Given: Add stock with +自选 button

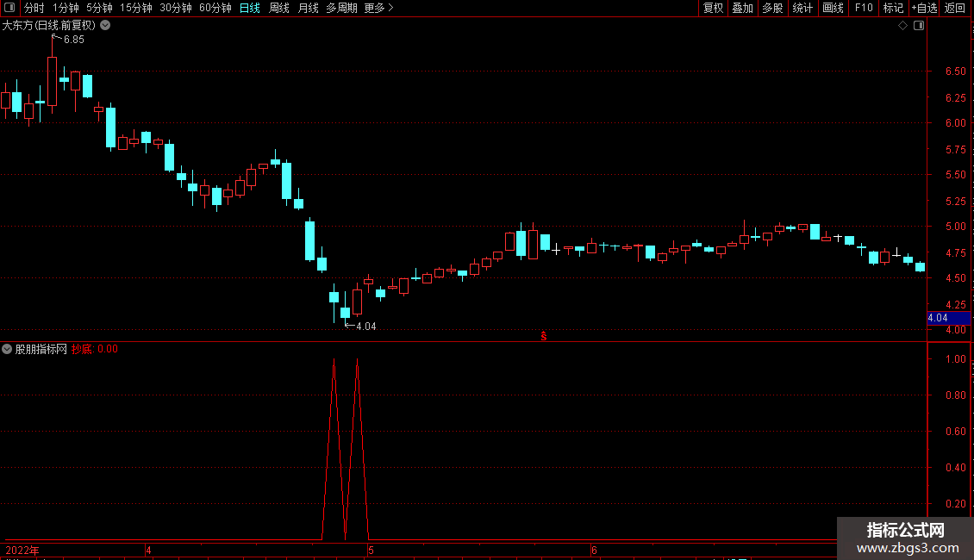Looking at the screenshot, I should 924,8.
